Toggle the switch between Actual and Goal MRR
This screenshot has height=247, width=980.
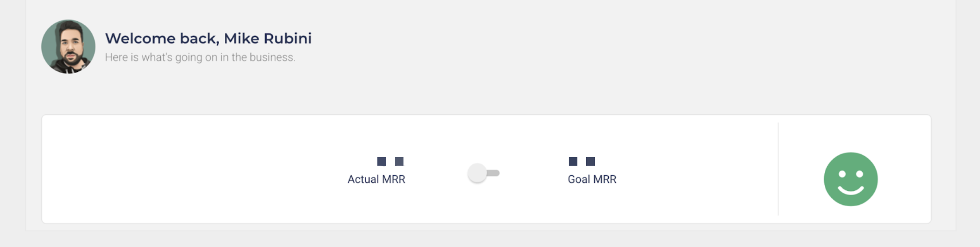click(x=483, y=173)
